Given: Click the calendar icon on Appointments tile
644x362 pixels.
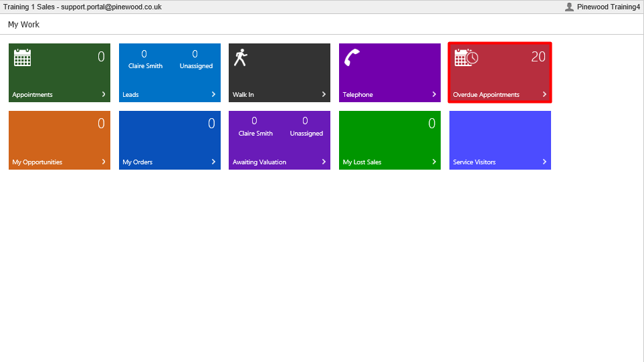Looking at the screenshot, I should [x=22, y=57].
